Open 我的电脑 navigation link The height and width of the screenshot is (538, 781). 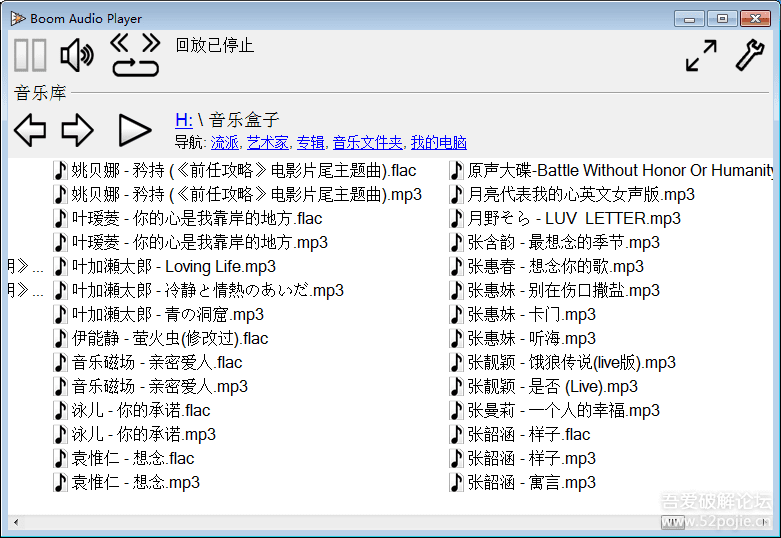[x=439, y=143]
